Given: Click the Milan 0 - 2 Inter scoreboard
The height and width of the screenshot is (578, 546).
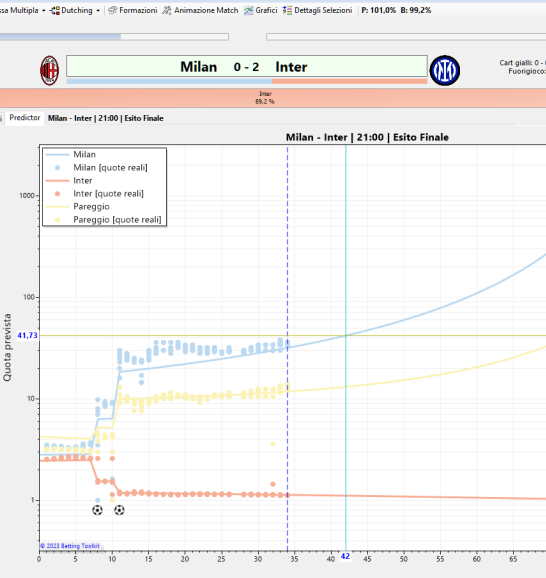Looking at the screenshot, I should (x=247, y=66).
